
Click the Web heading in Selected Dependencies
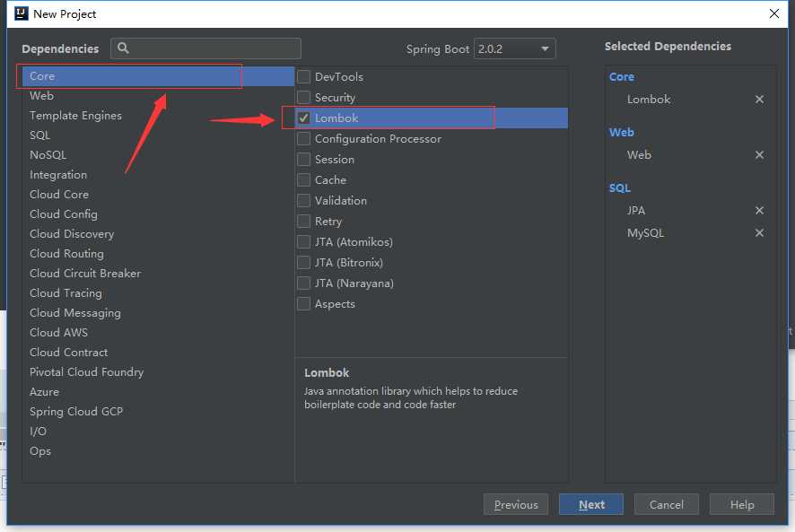(x=622, y=133)
